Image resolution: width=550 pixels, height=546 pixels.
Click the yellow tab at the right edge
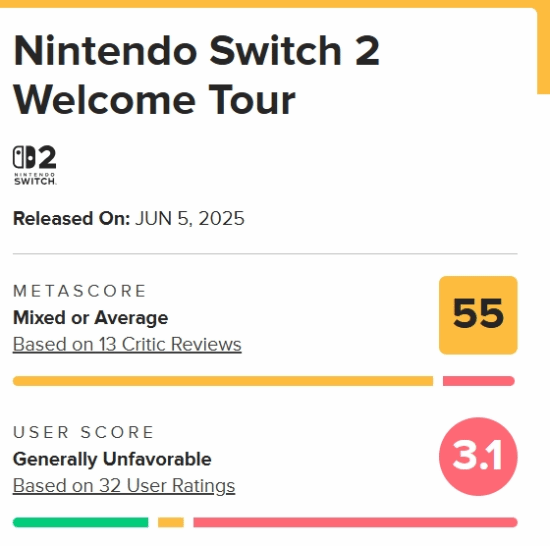click(543, 51)
